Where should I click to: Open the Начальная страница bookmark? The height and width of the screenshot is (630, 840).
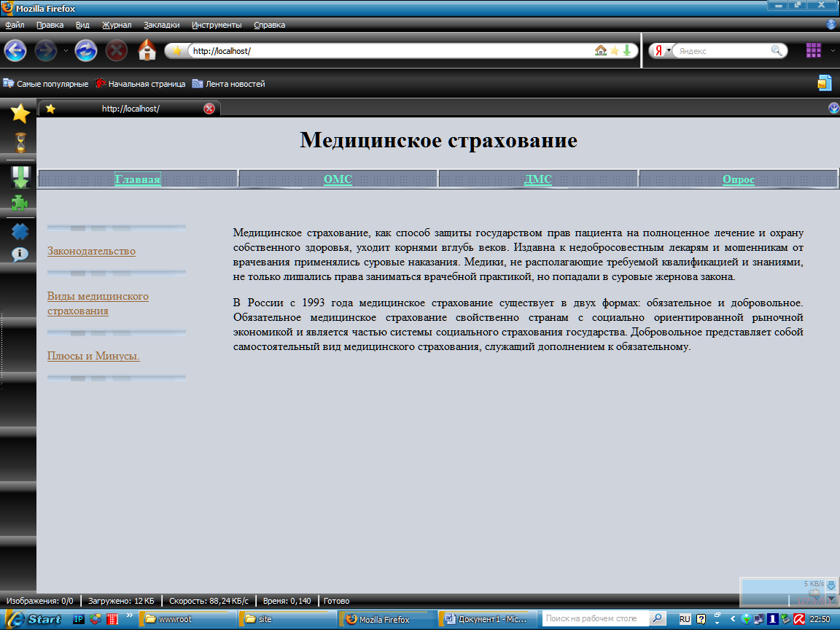(x=140, y=84)
